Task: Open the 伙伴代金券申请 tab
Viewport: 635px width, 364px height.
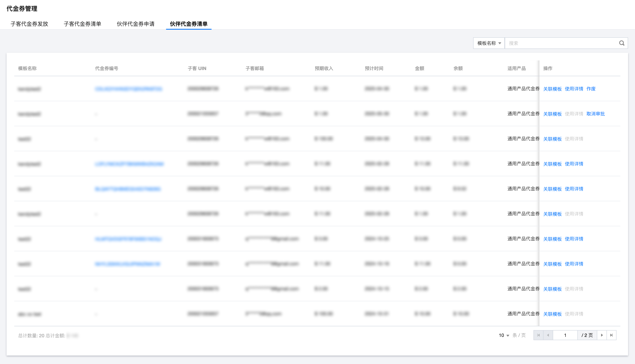Action: pyautogui.click(x=135, y=24)
